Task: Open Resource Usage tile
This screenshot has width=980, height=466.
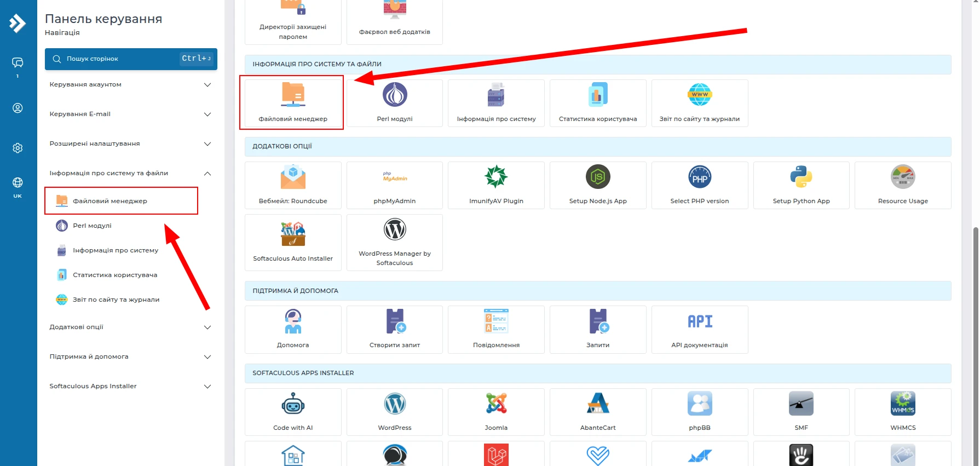Action: pyautogui.click(x=903, y=185)
